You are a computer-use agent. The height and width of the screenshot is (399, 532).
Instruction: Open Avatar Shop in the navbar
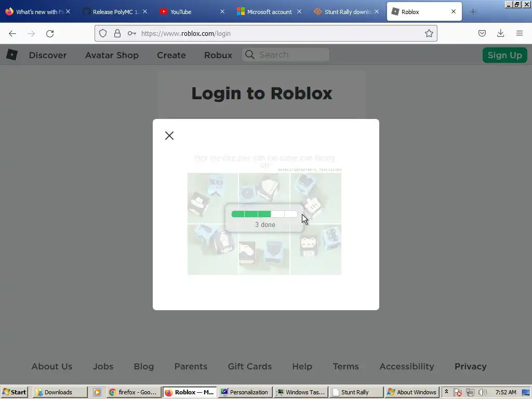point(112,55)
